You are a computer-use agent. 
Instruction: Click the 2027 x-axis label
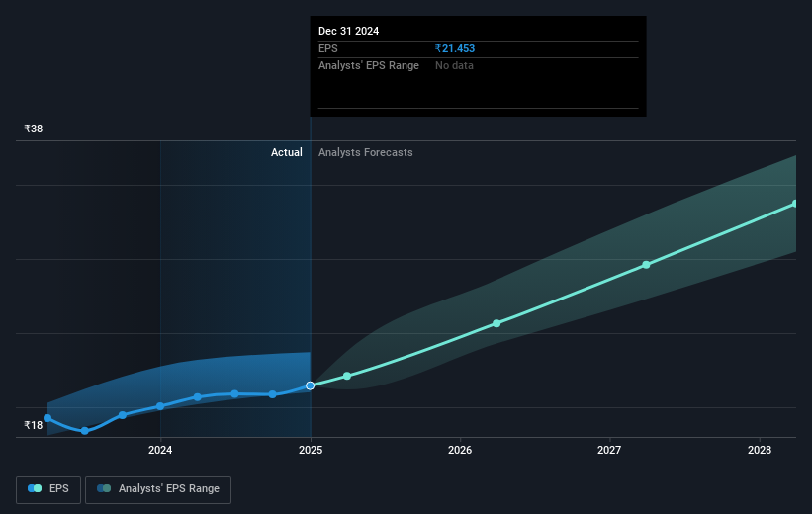point(609,450)
